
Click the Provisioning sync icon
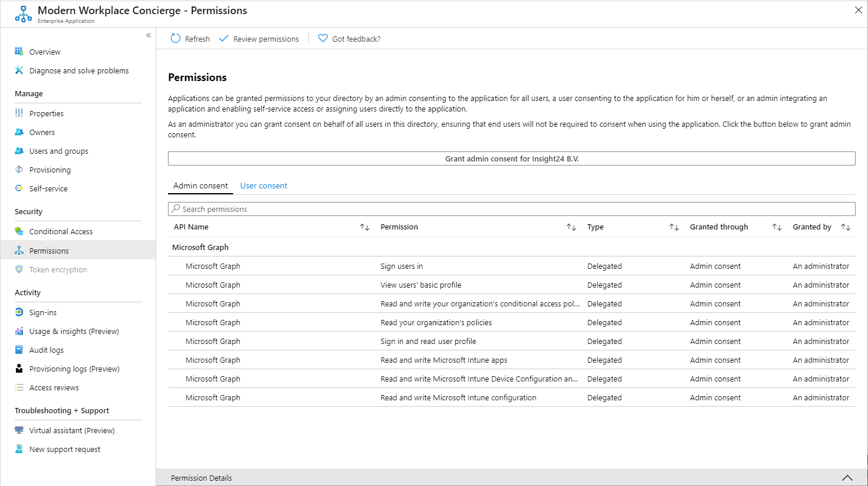tap(19, 170)
